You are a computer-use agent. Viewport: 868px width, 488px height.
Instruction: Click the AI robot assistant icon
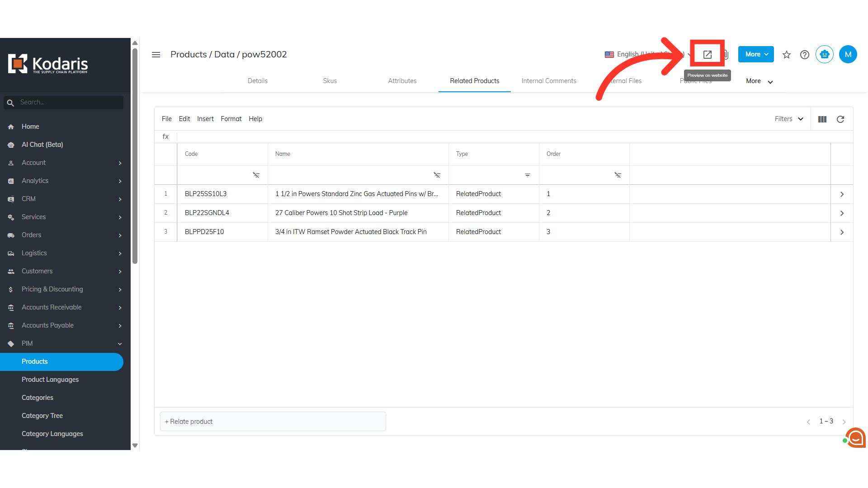point(824,55)
